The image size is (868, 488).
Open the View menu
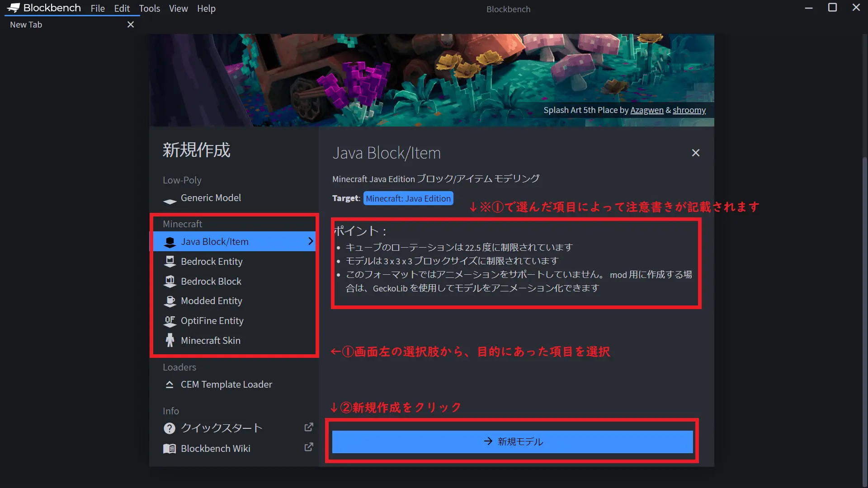pyautogui.click(x=178, y=9)
